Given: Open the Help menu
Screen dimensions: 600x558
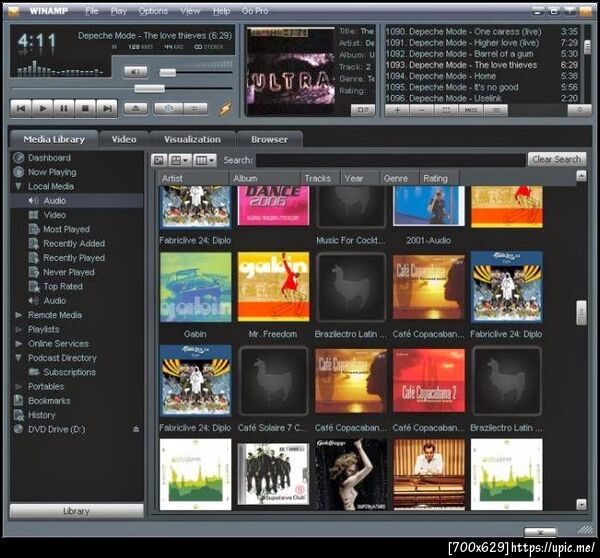Looking at the screenshot, I should click(221, 11).
